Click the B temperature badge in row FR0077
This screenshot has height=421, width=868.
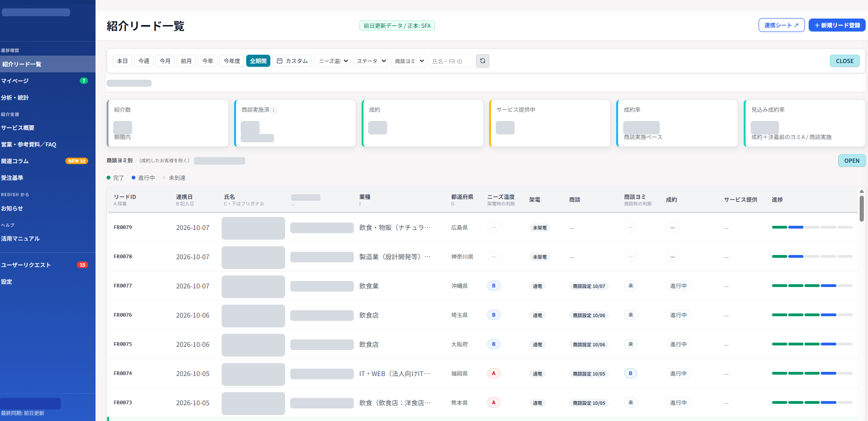(493, 286)
